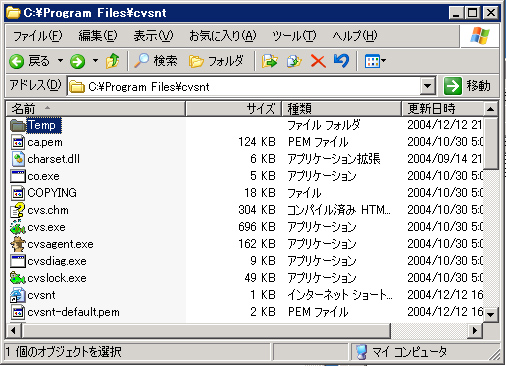Click the Move To folder icon
The height and width of the screenshot is (366, 506).
[x=270, y=61]
